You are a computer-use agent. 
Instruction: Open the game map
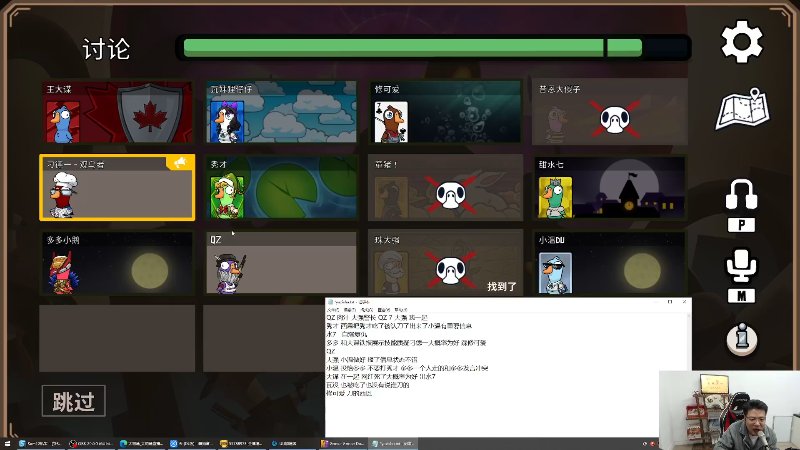743,109
